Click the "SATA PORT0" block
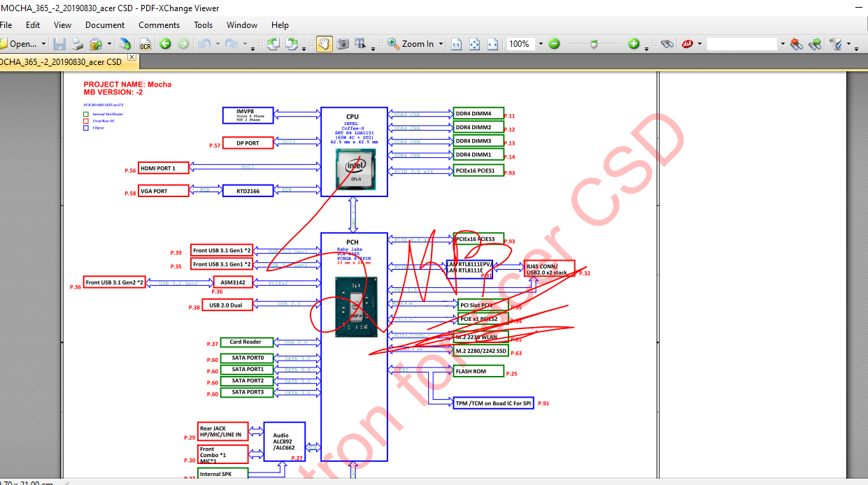 click(x=246, y=358)
